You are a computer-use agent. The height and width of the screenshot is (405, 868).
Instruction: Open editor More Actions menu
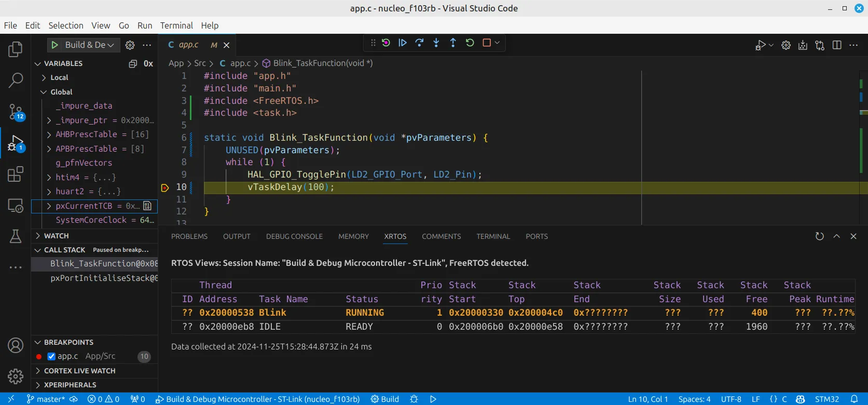click(853, 45)
